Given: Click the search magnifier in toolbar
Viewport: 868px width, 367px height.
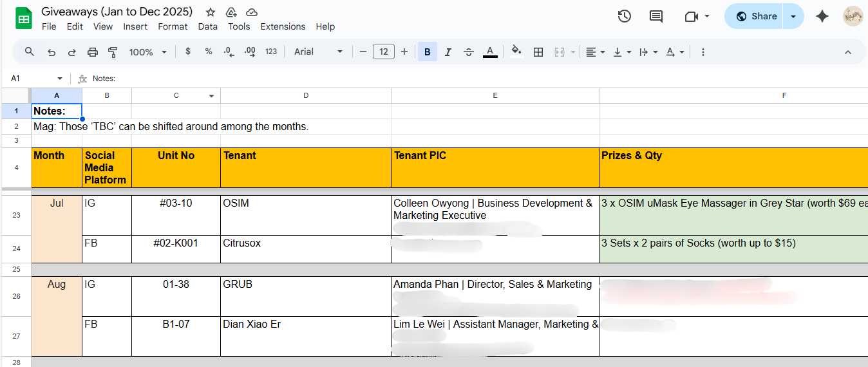Looking at the screenshot, I should (30, 52).
